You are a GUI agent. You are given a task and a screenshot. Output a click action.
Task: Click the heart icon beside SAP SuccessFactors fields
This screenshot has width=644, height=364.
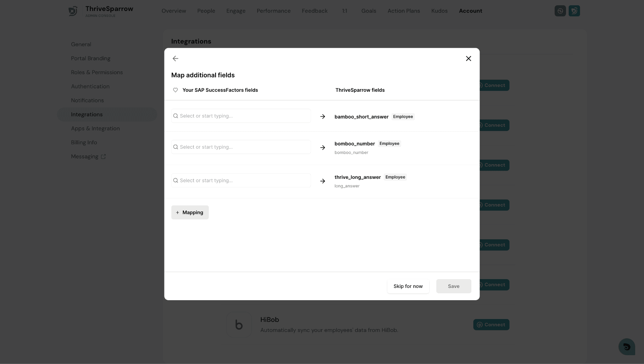(x=175, y=90)
